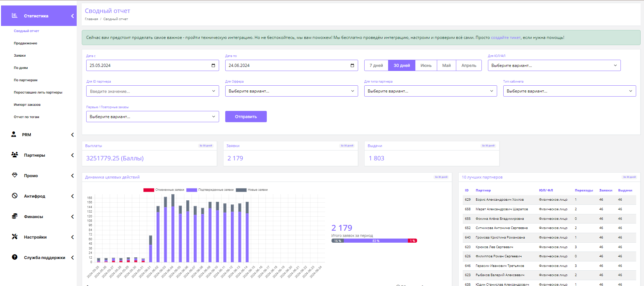Click partner Громова Кристина Романовна
Screen dimensions: 644x286
pos(500,238)
